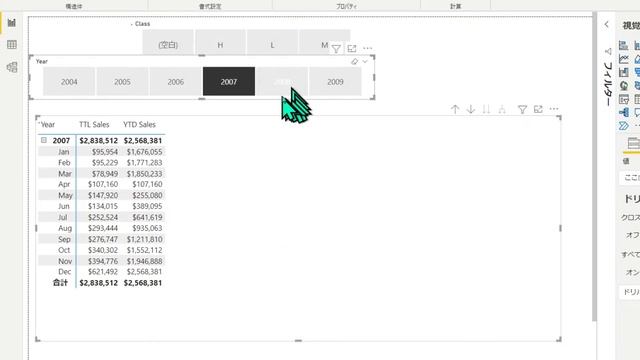The height and width of the screenshot is (360, 640).
Task: Sort by TTL Sales column header
Action: click(x=94, y=124)
